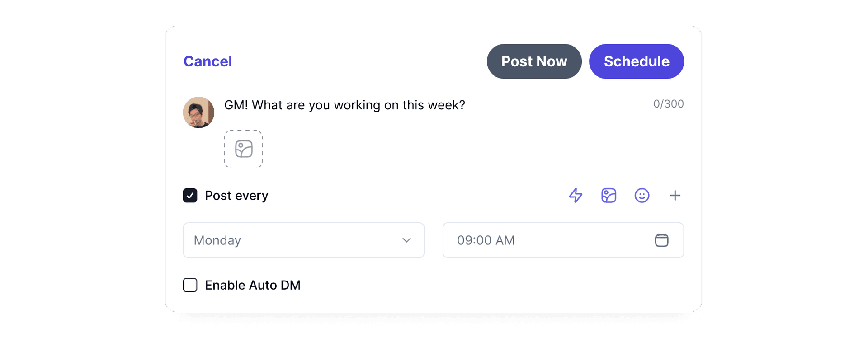The image size is (868, 337).
Task: Open the emoji picker with the smiley icon
Action: (x=642, y=195)
